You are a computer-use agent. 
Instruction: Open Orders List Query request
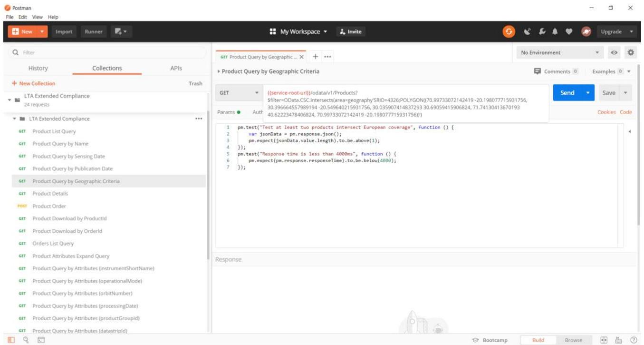pos(109,243)
